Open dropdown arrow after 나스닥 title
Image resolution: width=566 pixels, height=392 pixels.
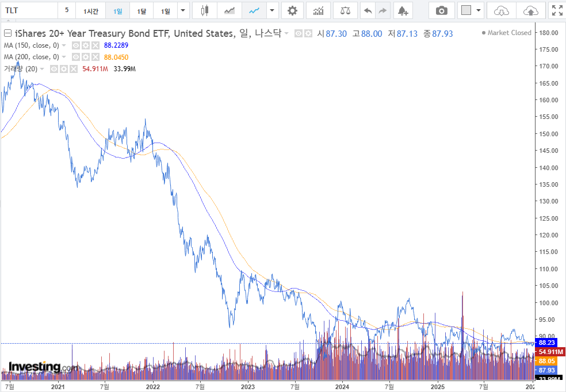286,33
